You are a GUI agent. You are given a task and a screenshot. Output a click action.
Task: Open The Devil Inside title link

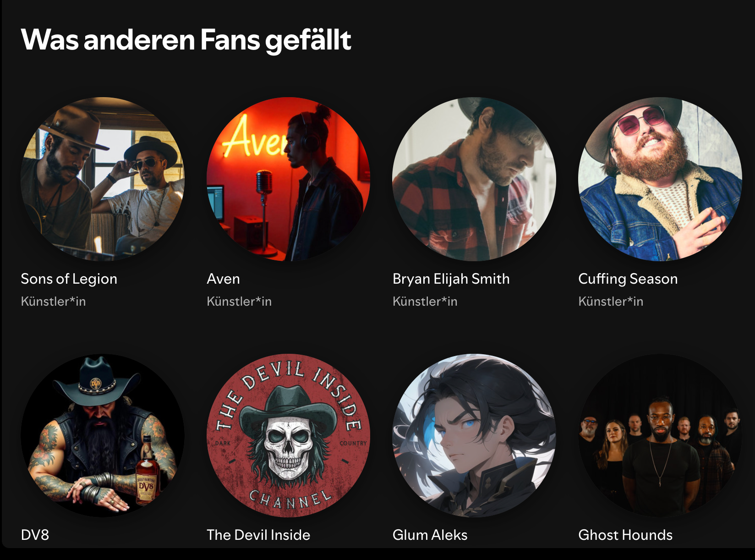[x=258, y=535]
